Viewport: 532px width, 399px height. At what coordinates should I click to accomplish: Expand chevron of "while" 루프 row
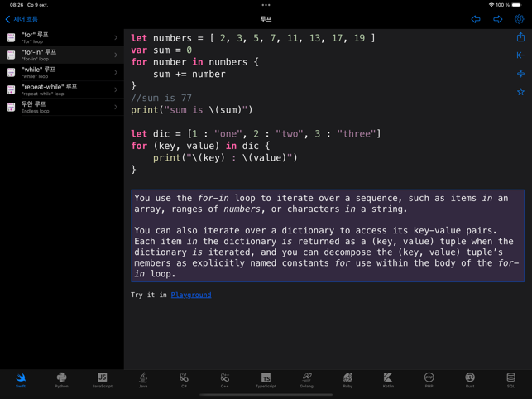116,72
